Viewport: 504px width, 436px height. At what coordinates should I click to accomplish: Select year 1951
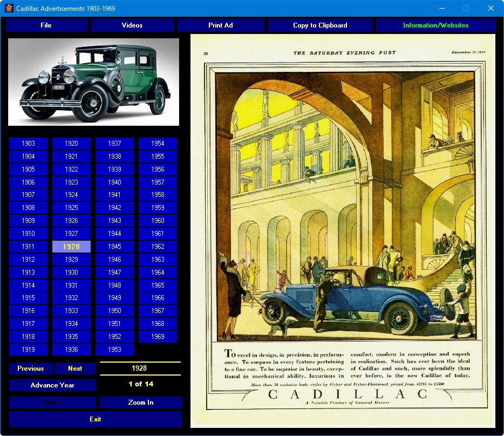click(114, 324)
